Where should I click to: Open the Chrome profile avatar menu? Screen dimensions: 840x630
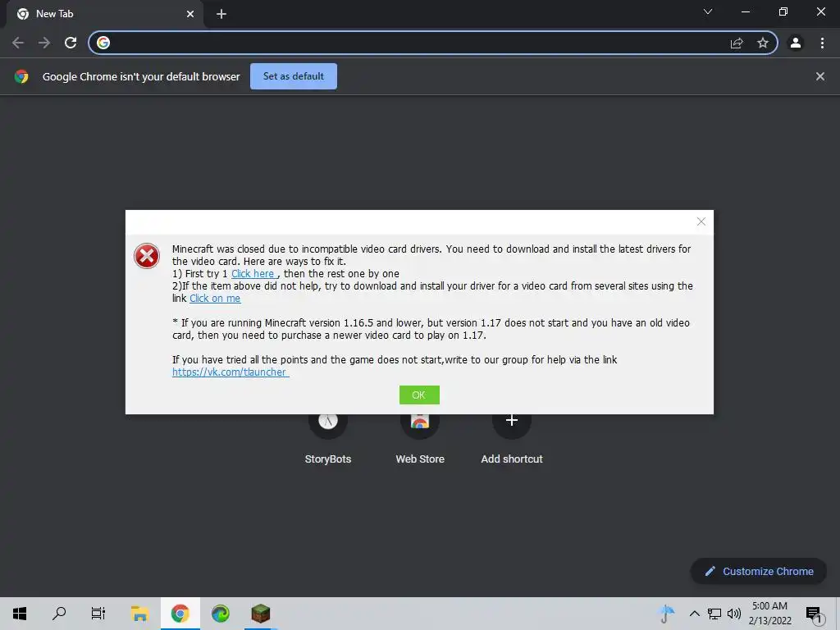[x=796, y=43]
